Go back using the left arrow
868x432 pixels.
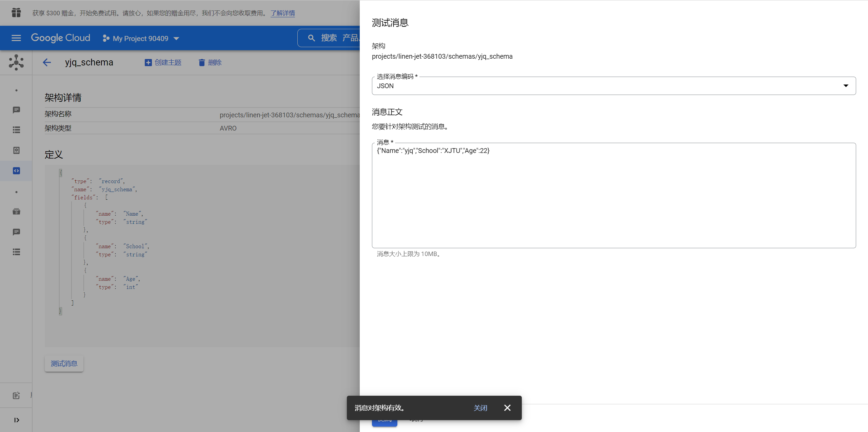(x=47, y=62)
